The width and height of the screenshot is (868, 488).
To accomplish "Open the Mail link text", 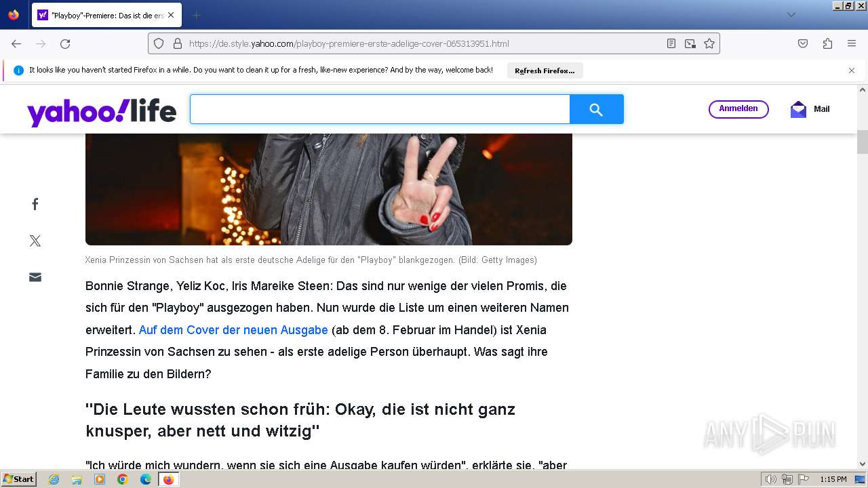I will (822, 109).
